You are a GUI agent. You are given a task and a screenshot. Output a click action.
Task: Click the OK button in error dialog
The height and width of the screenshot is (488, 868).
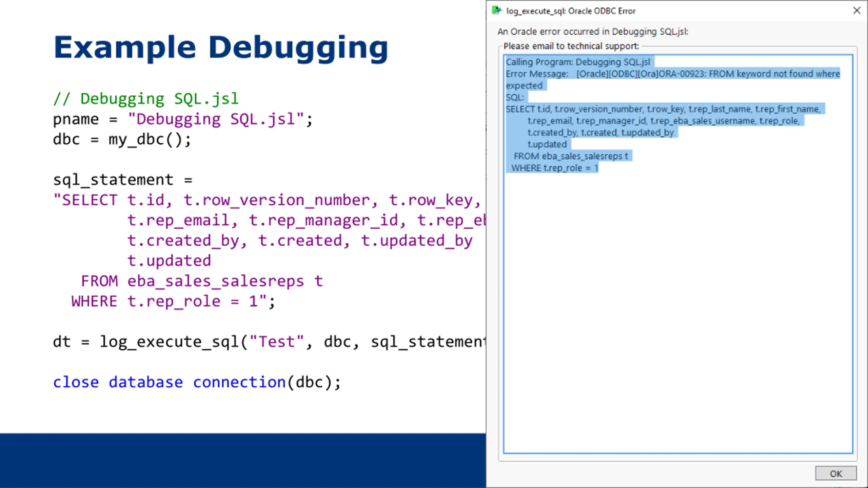[836, 473]
